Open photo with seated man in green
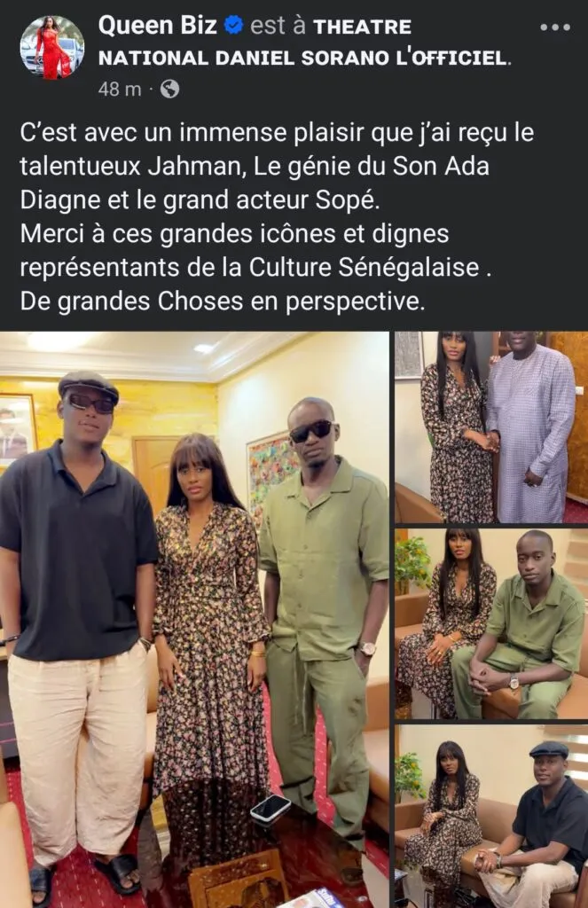588x908 pixels. [x=491, y=623]
